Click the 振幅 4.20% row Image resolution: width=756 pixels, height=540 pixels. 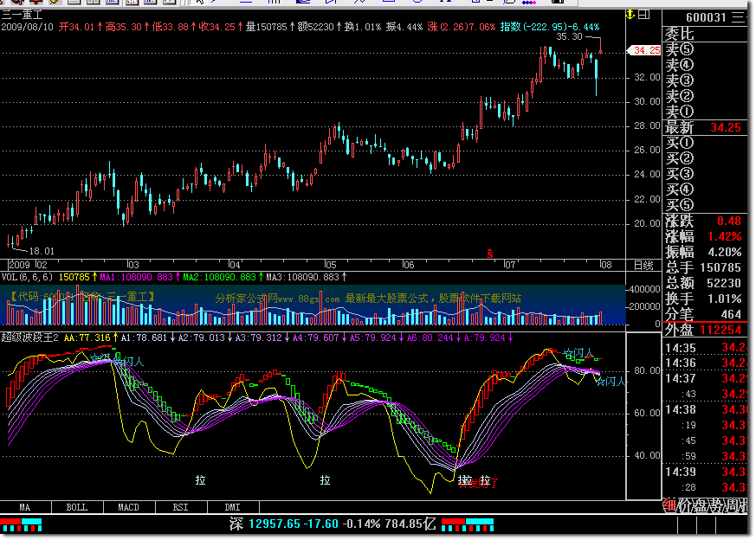pyautogui.click(x=705, y=252)
